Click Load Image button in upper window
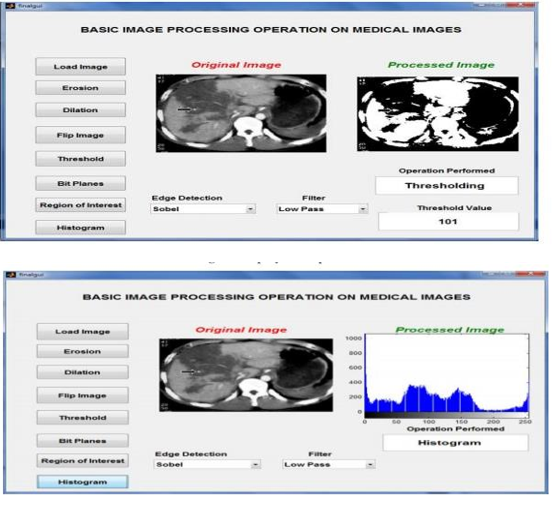The height and width of the screenshot is (505, 557). 81,67
